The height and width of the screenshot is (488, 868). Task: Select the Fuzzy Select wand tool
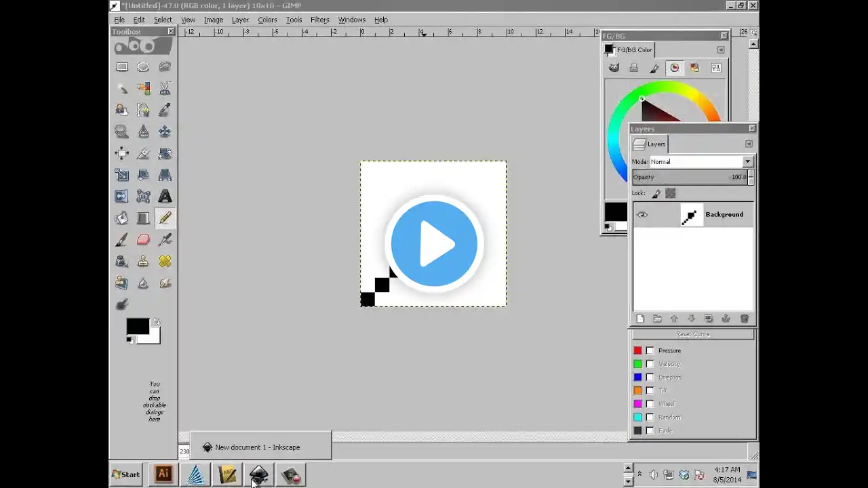pyautogui.click(x=122, y=88)
